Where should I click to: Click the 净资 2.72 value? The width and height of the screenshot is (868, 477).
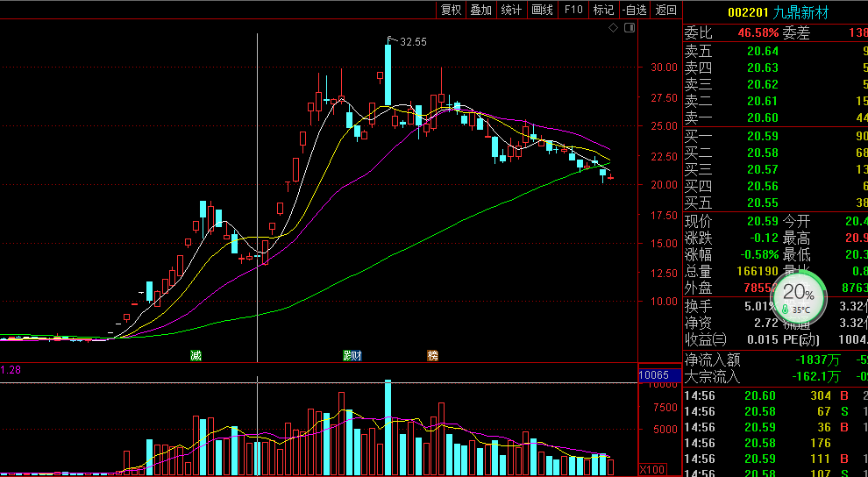tap(765, 323)
